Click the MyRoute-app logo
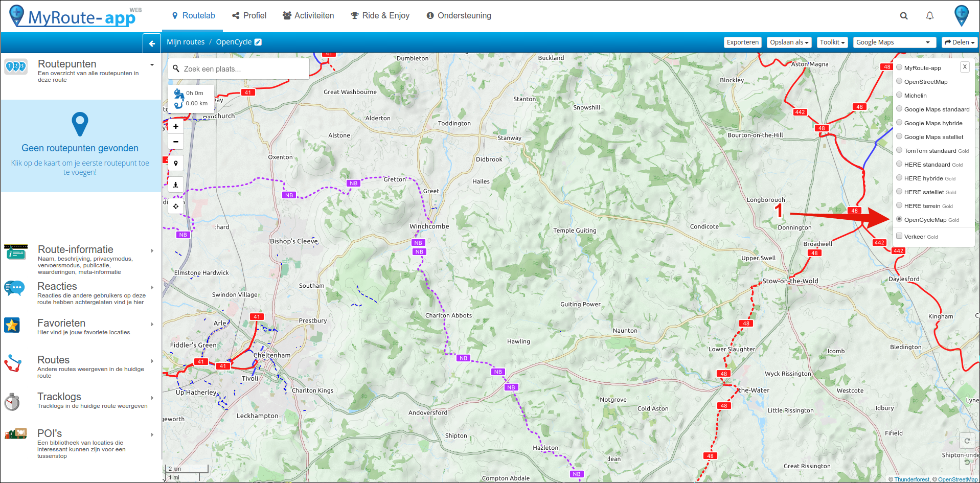This screenshot has height=483, width=980. (76, 16)
